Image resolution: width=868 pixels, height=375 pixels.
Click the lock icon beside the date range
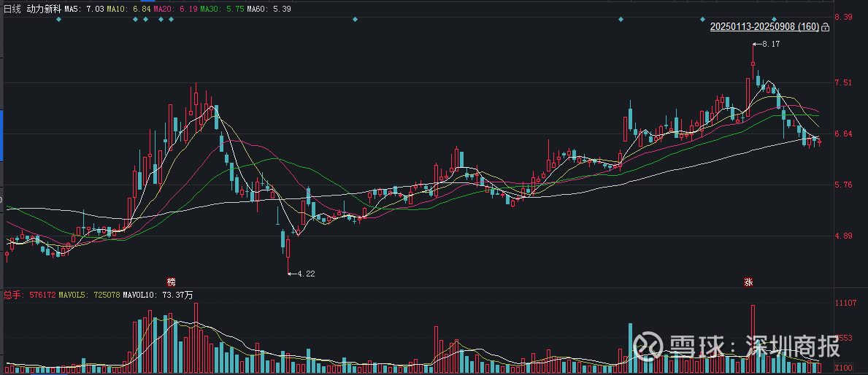click(x=826, y=28)
